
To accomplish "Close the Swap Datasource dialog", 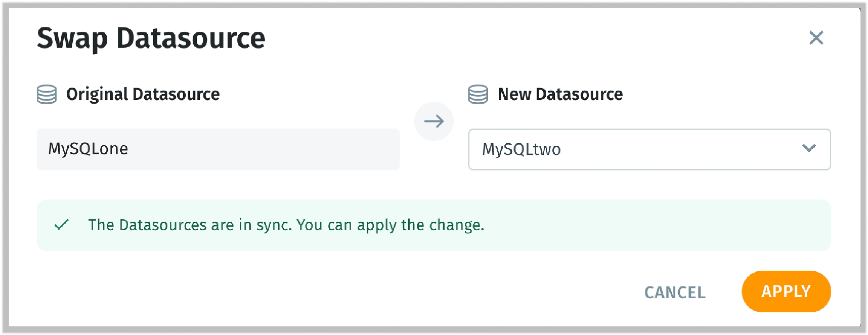I will point(816,38).
